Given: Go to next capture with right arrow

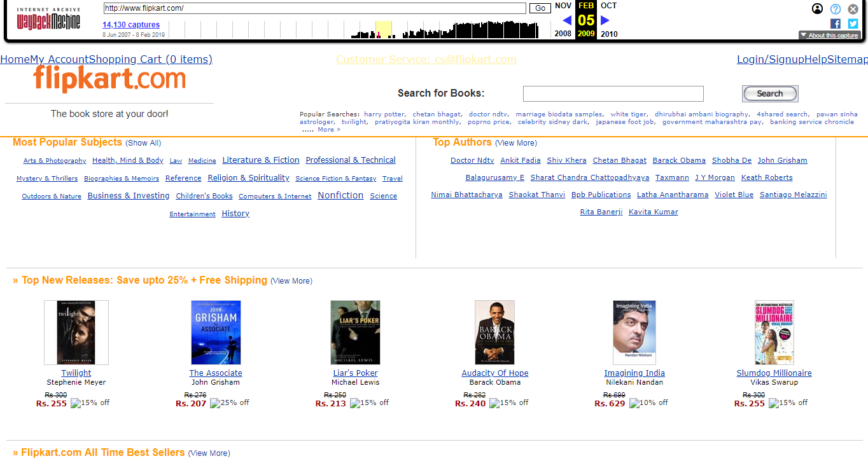Looking at the screenshot, I should [x=605, y=20].
